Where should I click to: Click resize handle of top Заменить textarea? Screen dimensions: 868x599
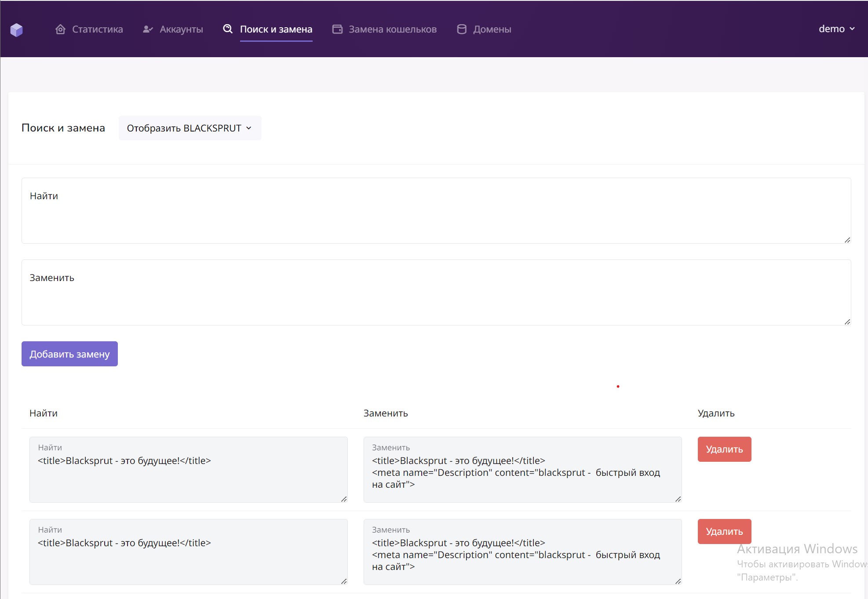pos(847,321)
